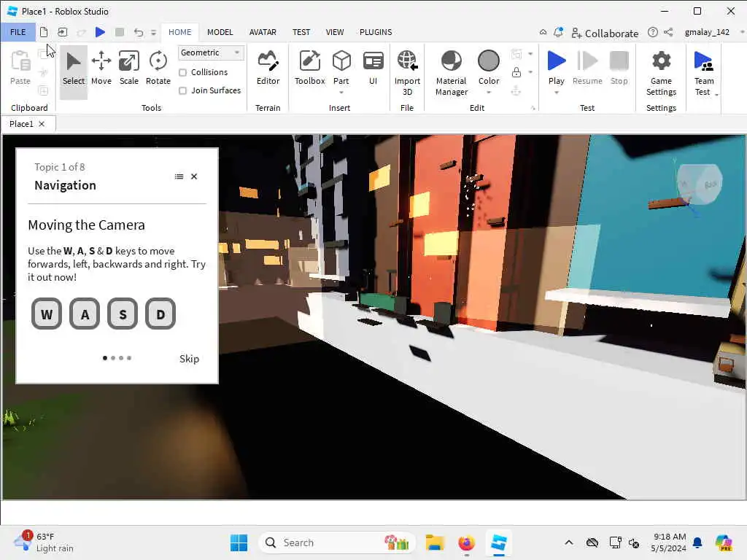Click the small blue play icon in quick access bar
Screen dimensions: 747x560
(x=99, y=32)
